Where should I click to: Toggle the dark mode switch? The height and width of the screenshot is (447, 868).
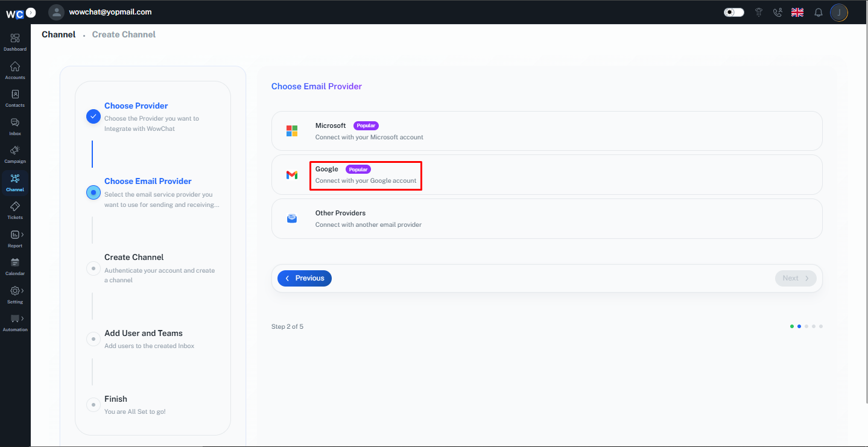(734, 12)
